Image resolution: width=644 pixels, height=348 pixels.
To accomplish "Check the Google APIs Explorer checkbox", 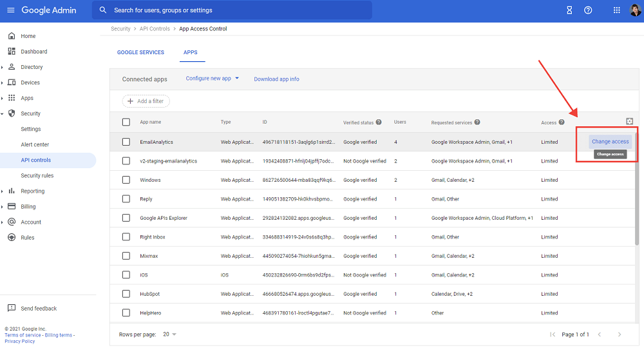I will pos(126,218).
